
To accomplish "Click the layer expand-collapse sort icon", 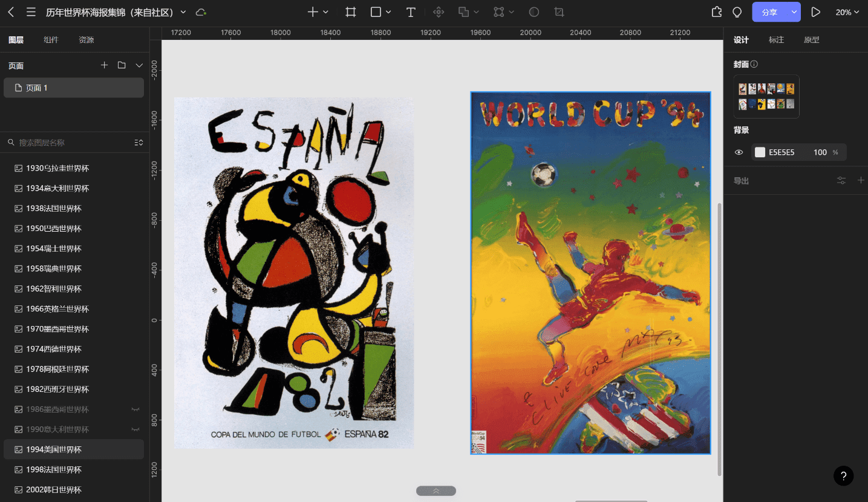I will 139,143.
